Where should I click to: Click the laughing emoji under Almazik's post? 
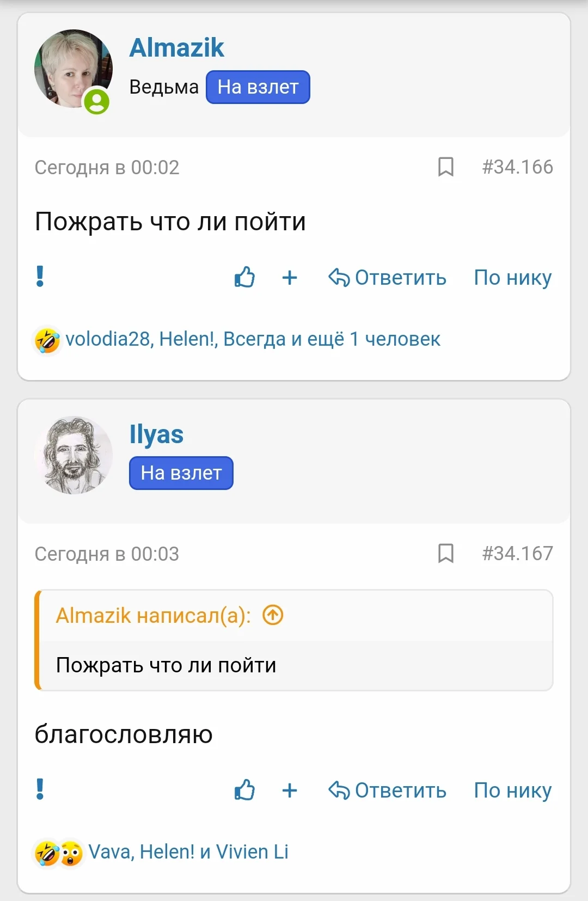pyautogui.click(x=46, y=339)
